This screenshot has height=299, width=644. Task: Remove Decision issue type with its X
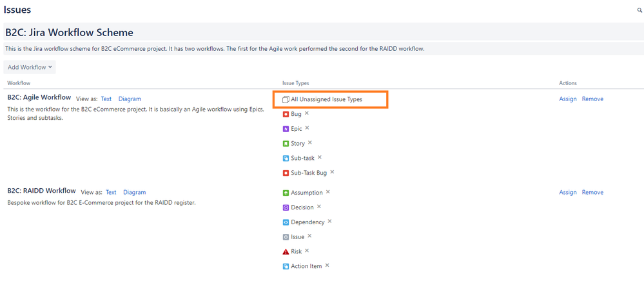click(318, 207)
